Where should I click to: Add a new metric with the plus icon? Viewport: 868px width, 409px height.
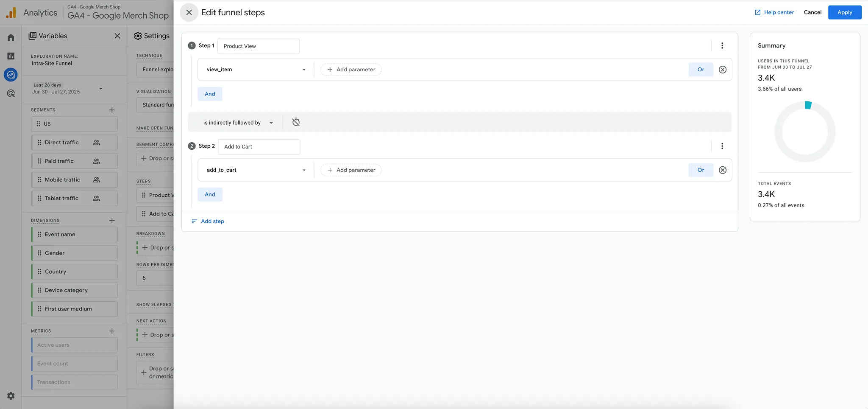[x=111, y=331]
